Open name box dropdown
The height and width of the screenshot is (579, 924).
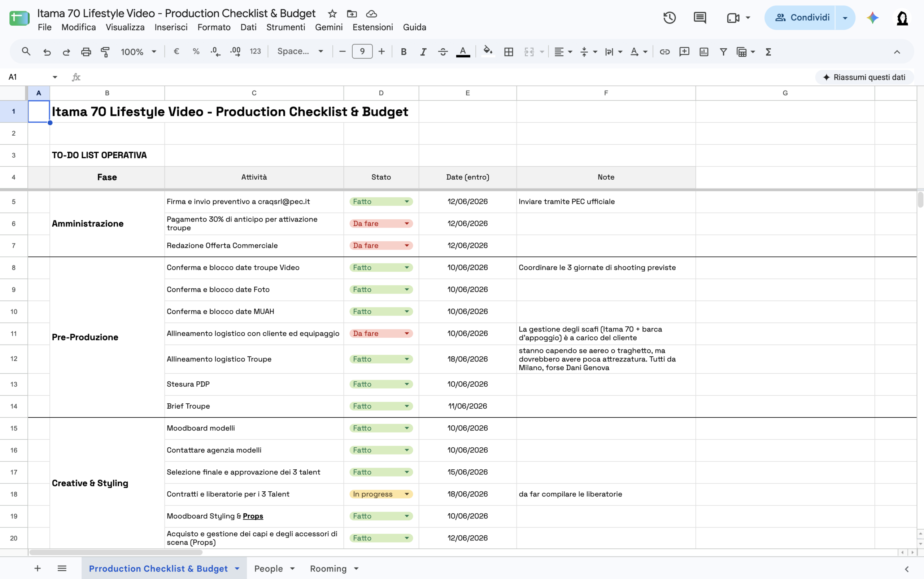(x=55, y=77)
